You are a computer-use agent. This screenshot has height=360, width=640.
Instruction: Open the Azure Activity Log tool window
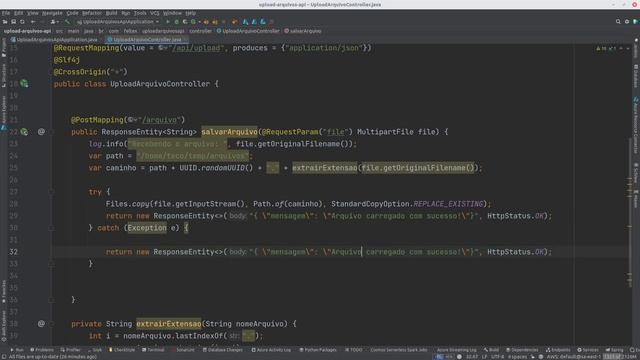(x=271, y=350)
